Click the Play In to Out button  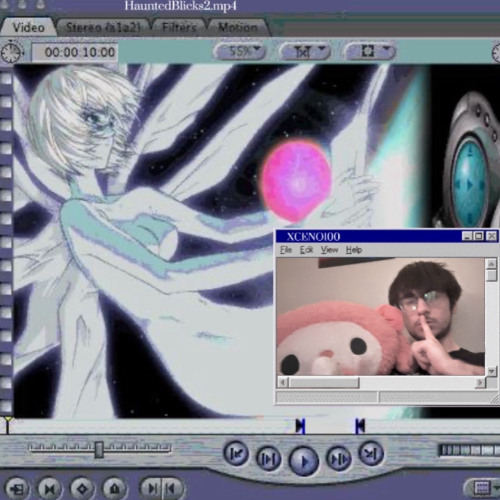click(x=268, y=459)
